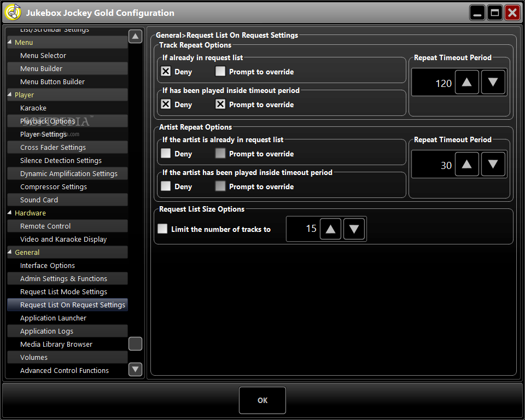The height and width of the screenshot is (420, 525).
Task: Click the sidebar scrollbar thumb
Action: 135,343
